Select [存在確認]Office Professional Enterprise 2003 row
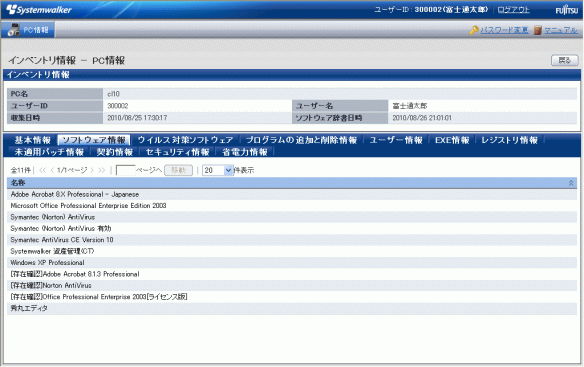 point(292,297)
